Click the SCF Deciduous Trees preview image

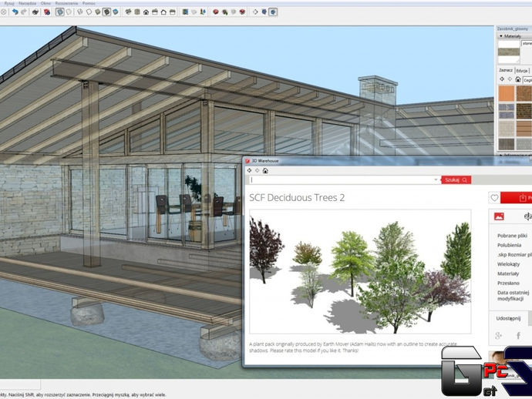(360, 272)
